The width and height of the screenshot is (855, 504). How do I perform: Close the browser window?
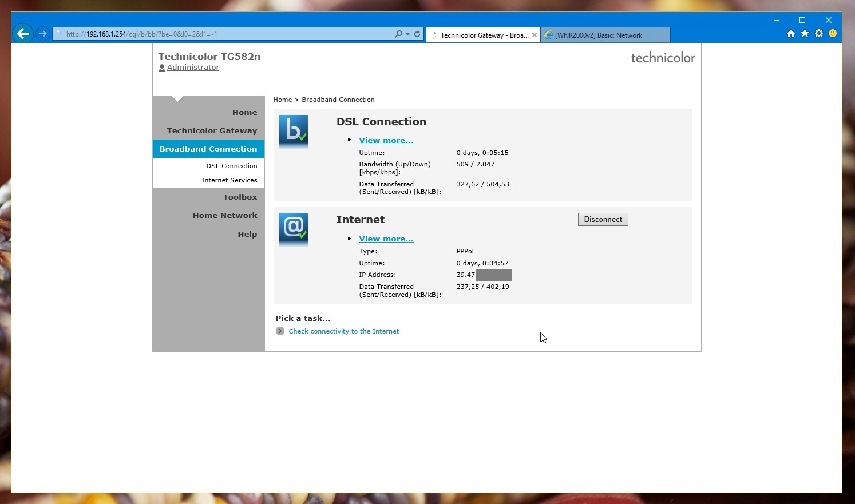(x=828, y=20)
